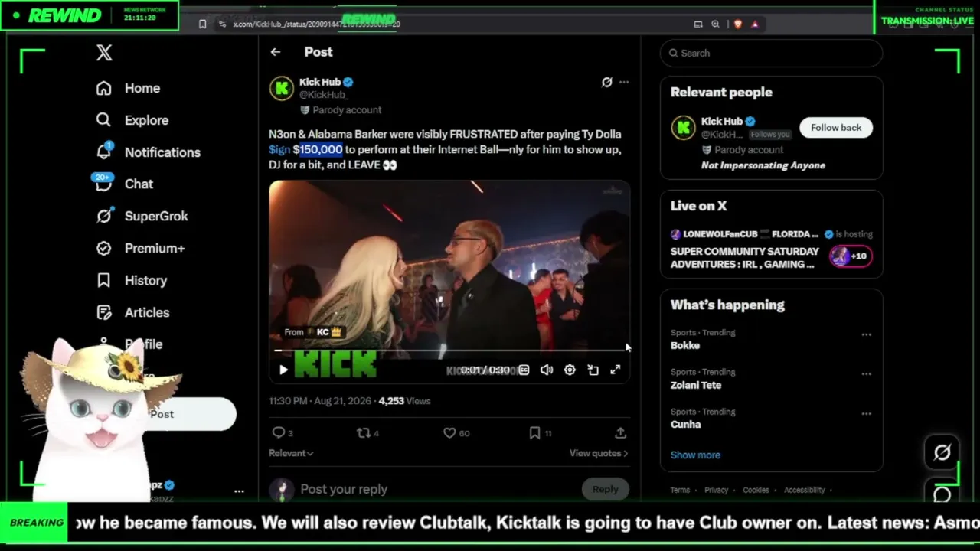Open the Bokke trending topic
Screen dimensions: 980x551
point(685,345)
